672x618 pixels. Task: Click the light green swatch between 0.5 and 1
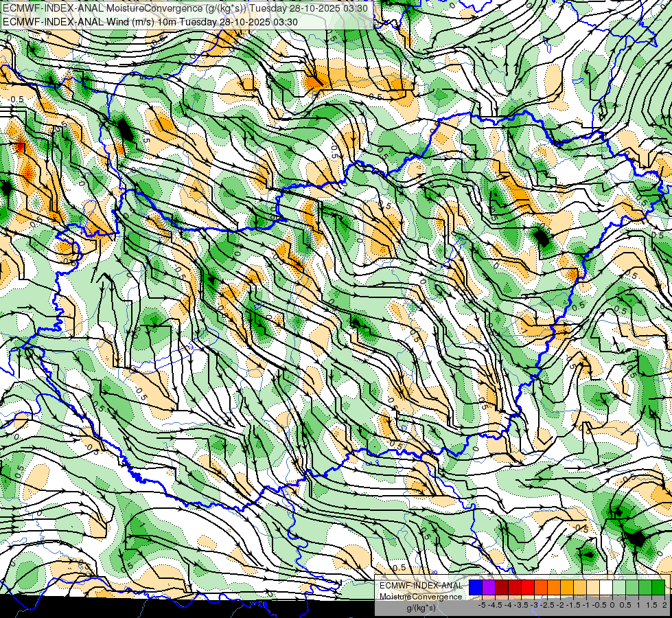632,588
